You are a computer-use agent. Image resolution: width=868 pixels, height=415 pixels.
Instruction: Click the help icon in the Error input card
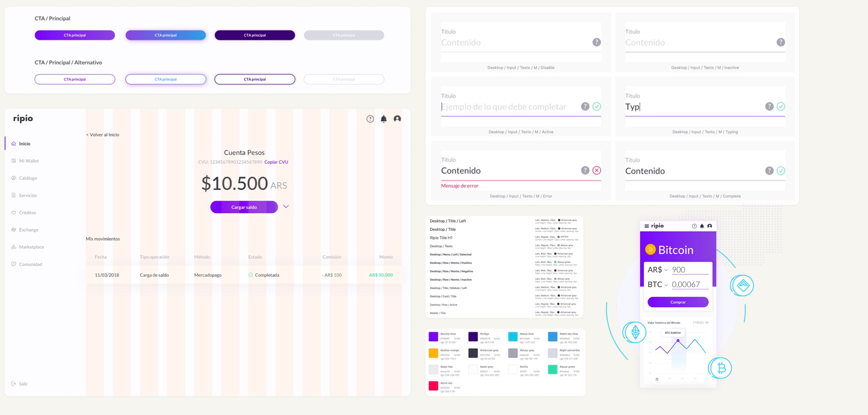click(x=585, y=170)
